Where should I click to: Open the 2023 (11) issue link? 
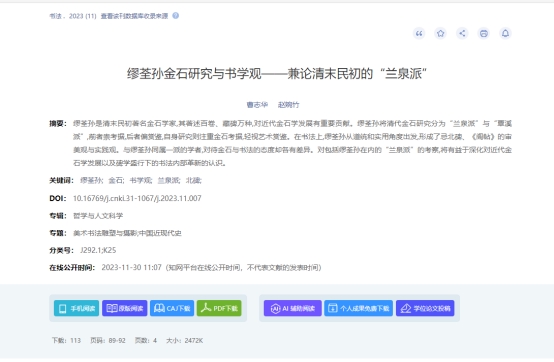tap(82, 16)
